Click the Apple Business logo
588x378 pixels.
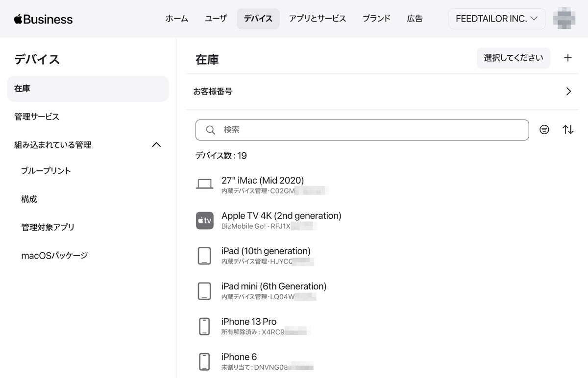tap(43, 19)
